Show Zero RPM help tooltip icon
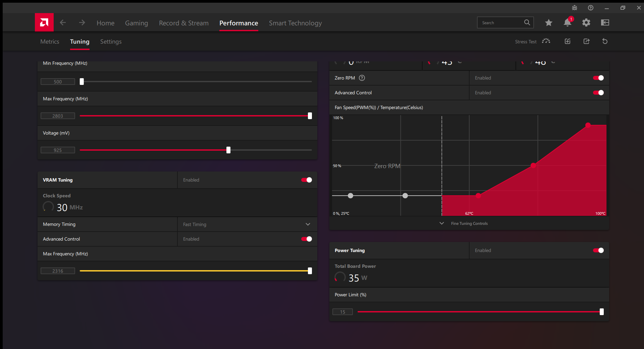 [362, 78]
